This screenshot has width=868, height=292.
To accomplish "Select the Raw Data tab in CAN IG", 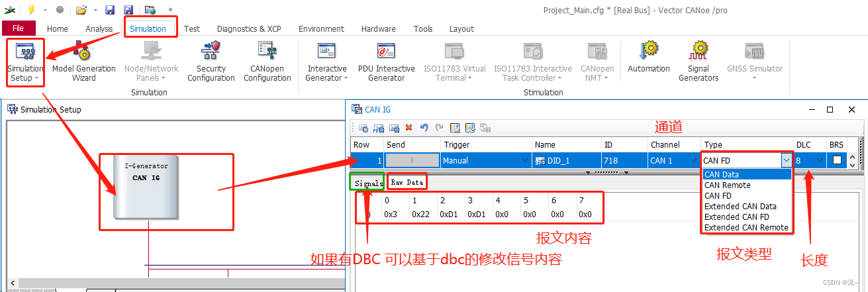I will pyautogui.click(x=407, y=182).
